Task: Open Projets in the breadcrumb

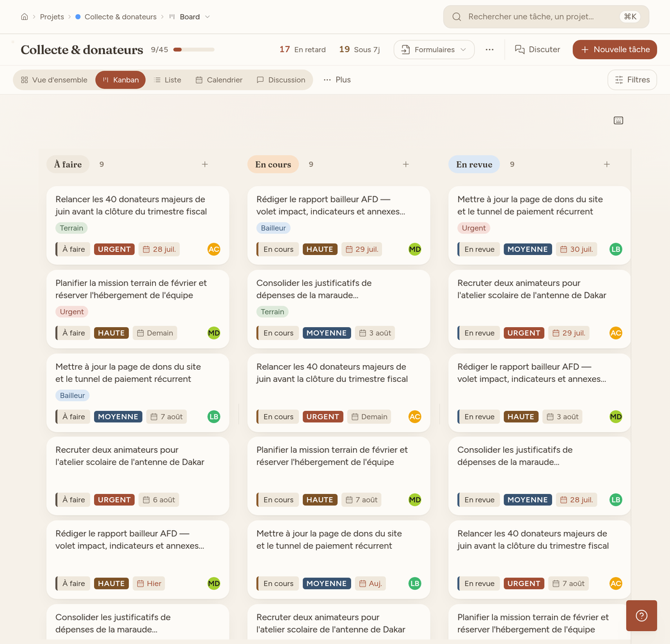Action: click(52, 17)
